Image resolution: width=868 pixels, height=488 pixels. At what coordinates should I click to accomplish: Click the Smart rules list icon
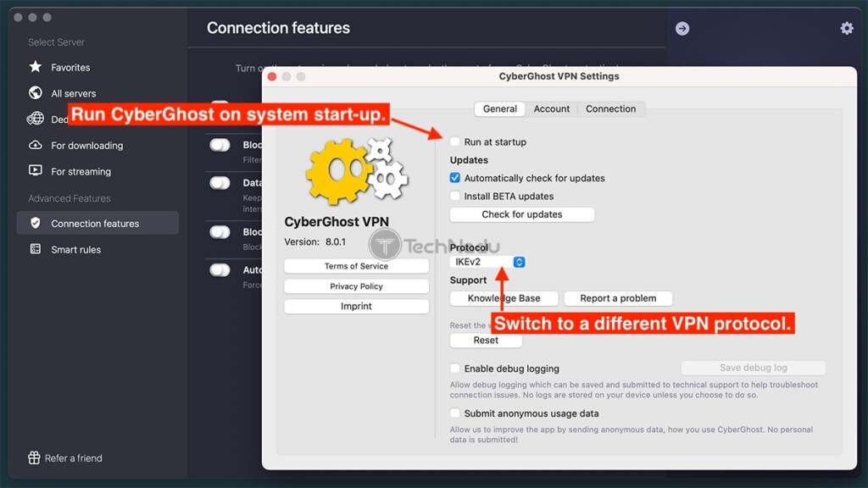tap(36, 249)
